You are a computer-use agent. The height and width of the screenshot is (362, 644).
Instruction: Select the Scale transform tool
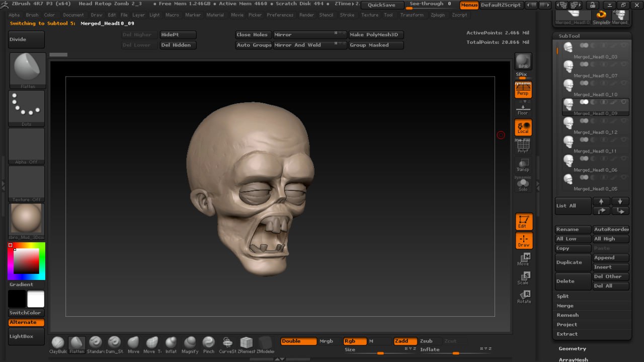pyautogui.click(x=523, y=278)
